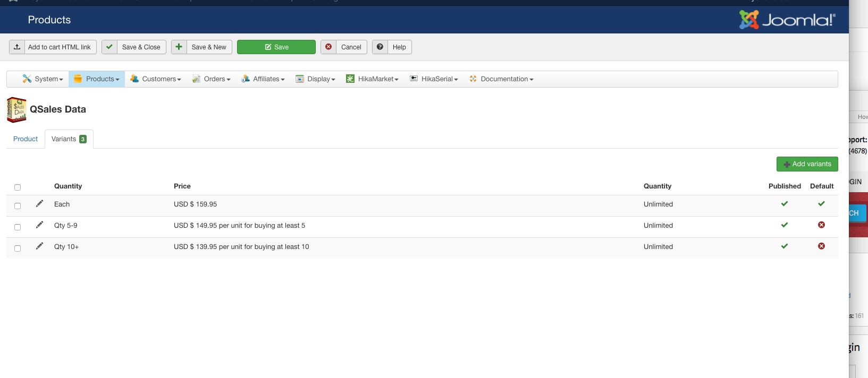Click the Price column header
Screen dimensions: 868x378
click(x=182, y=186)
